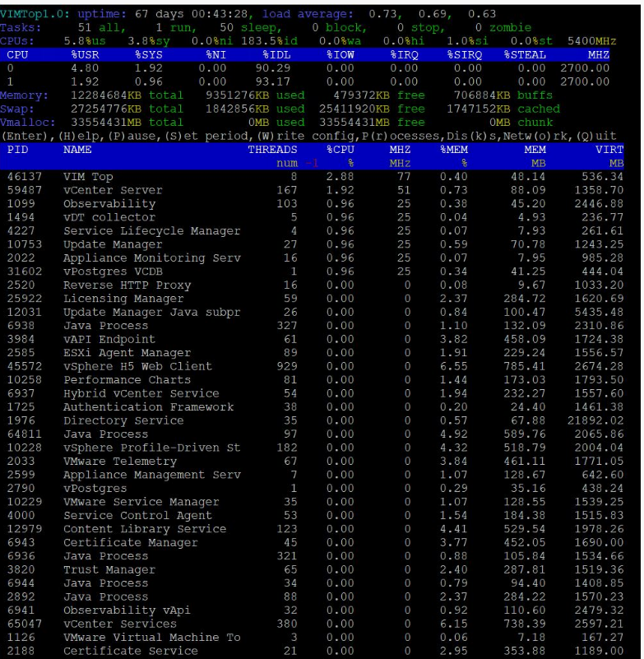This screenshot has width=644, height=659.
Task: Click the uptime 67 days value
Action: click(160, 14)
